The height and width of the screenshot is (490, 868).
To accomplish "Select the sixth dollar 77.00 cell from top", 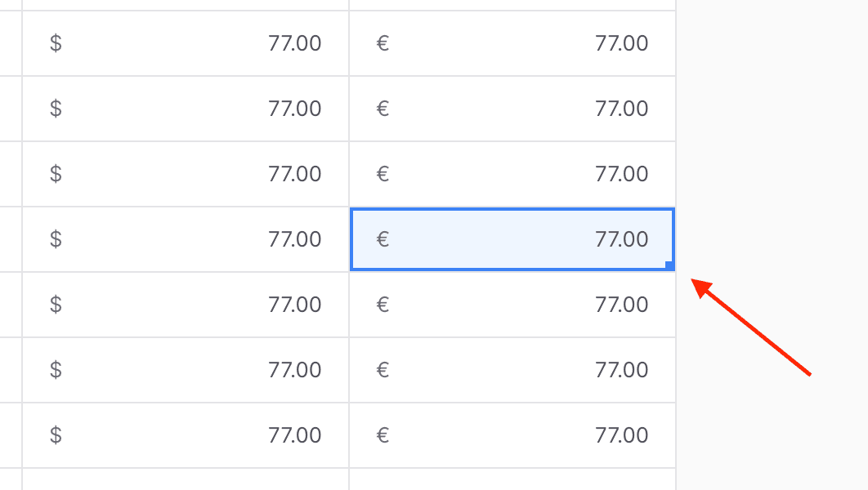I will [x=186, y=370].
